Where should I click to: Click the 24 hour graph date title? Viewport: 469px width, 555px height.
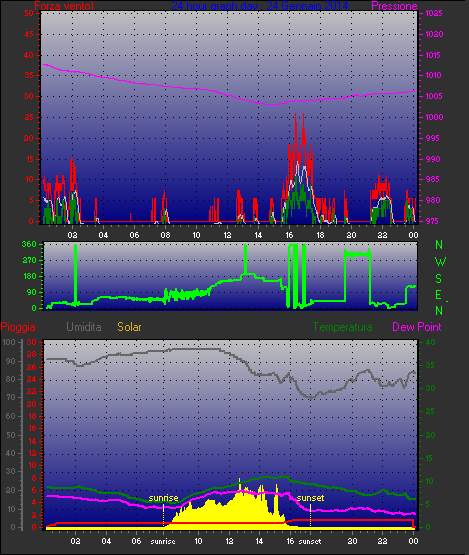tap(260, 6)
